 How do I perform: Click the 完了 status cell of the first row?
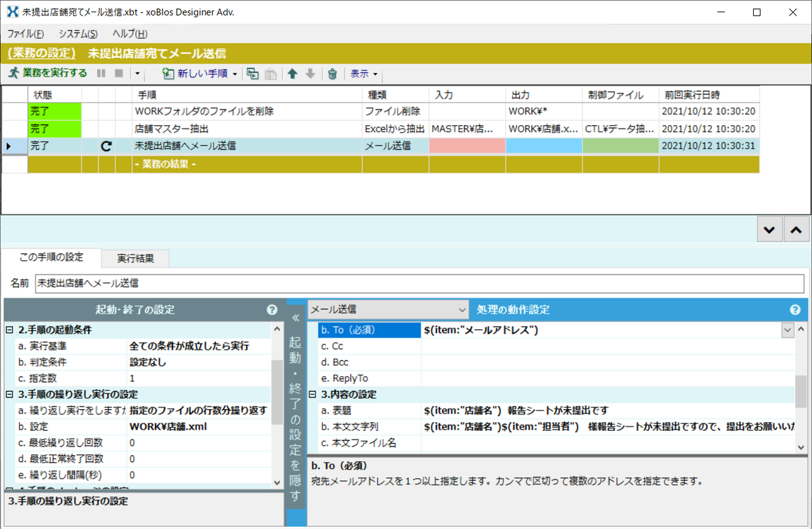coord(54,111)
